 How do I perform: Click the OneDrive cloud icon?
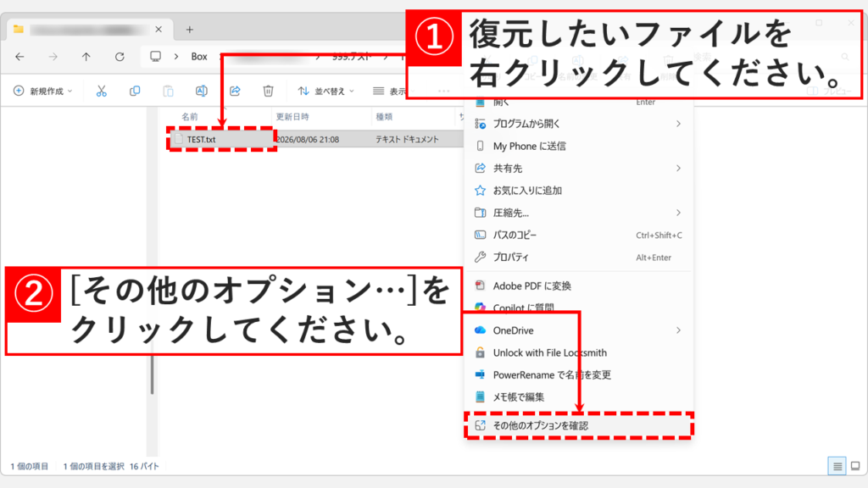click(x=480, y=330)
